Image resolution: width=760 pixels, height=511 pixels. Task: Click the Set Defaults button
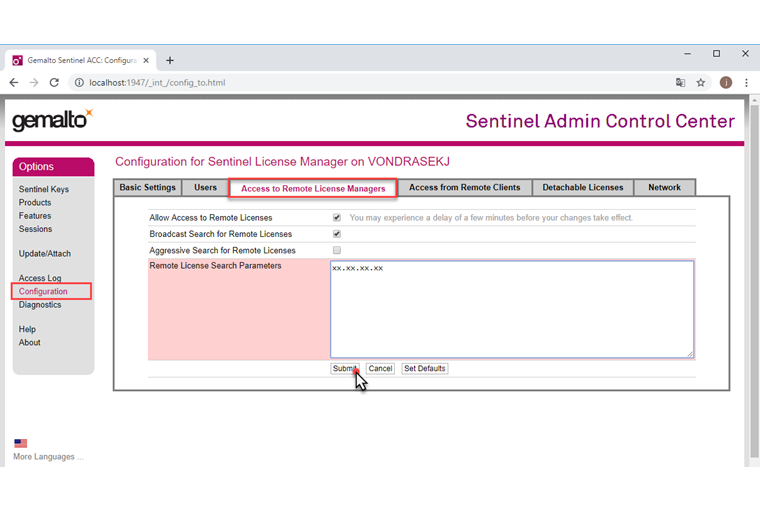click(x=425, y=368)
